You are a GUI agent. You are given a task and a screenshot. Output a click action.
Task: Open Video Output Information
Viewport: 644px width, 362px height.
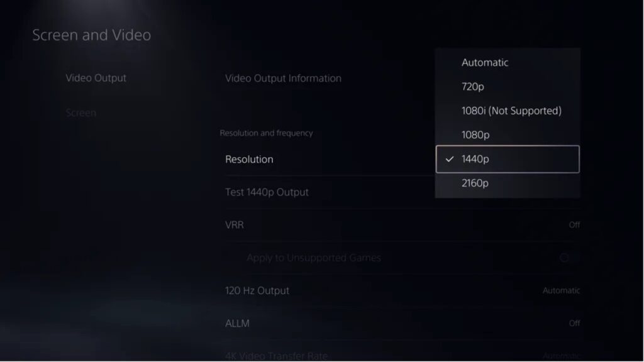(283, 79)
